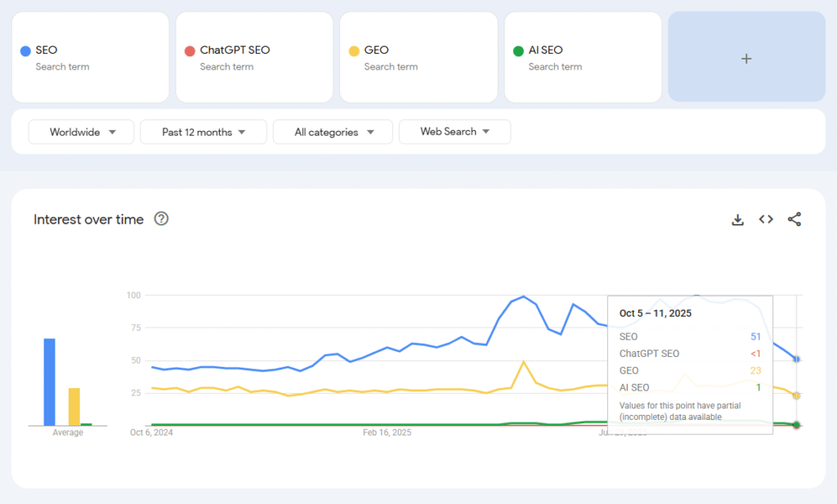837x504 pixels.
Task: Click the green dot beside AI SEO
Action: click(518, 51)
